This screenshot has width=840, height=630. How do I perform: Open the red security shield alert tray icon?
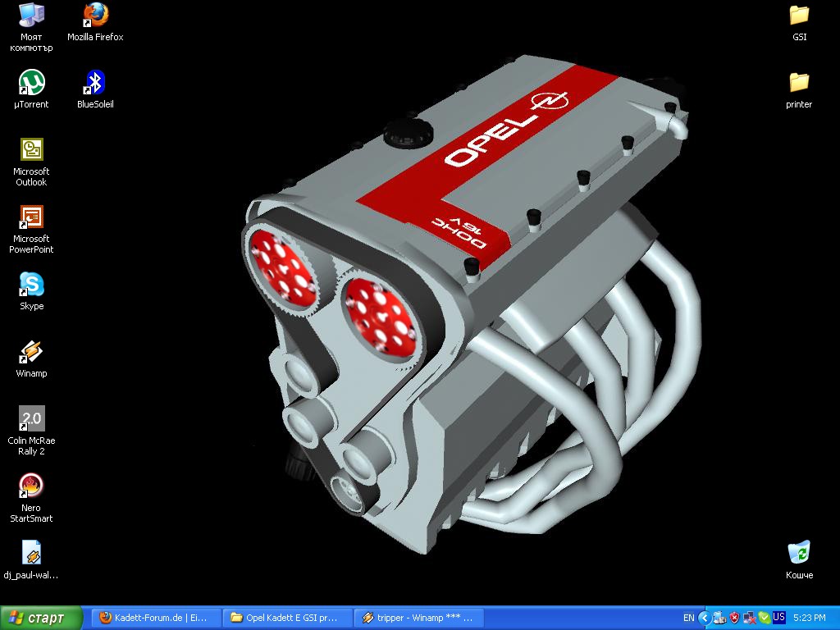pos(734,618)
